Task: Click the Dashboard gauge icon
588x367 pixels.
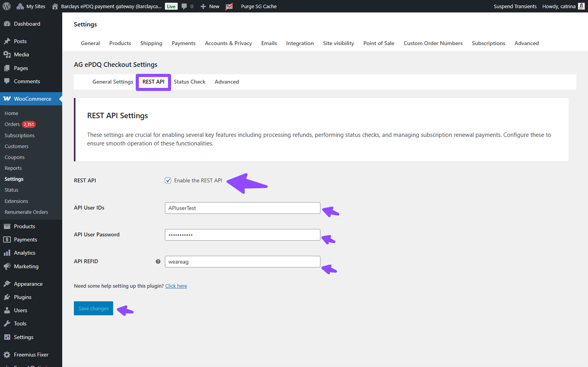Action: click(7, 24)
